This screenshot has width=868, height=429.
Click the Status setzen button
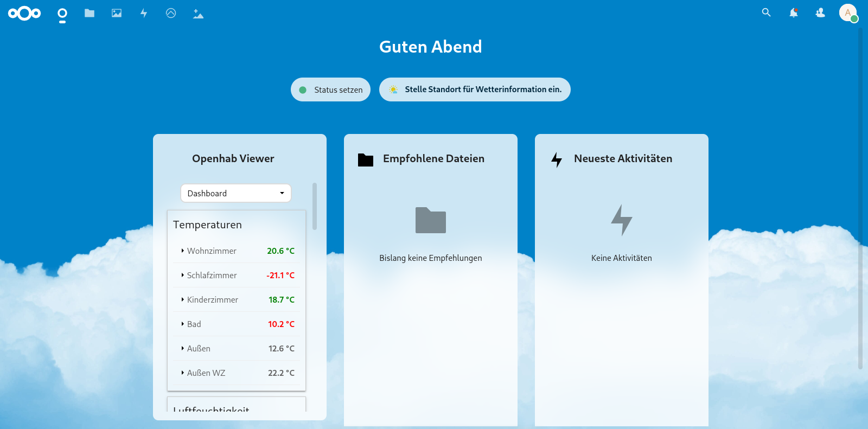330,89
